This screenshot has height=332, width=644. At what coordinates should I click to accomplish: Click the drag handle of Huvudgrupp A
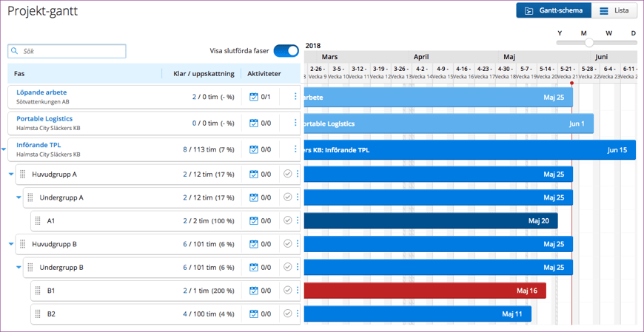coord(23,175)
